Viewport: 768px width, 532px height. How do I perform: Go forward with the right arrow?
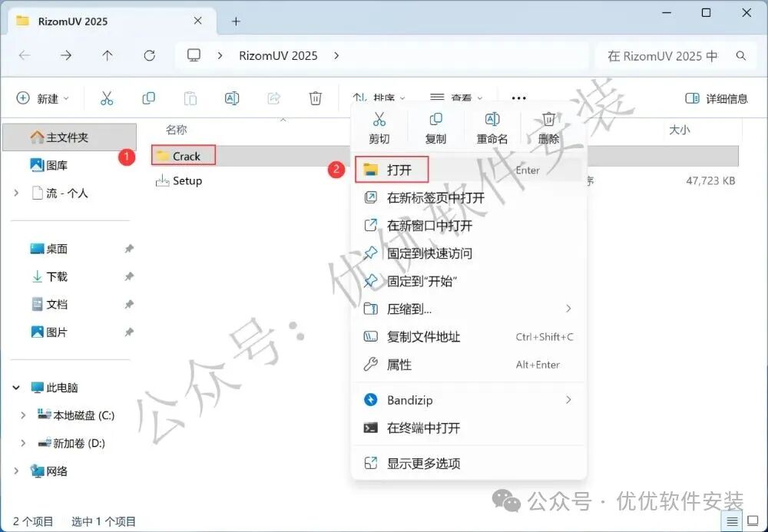click(x=65, y=55)
